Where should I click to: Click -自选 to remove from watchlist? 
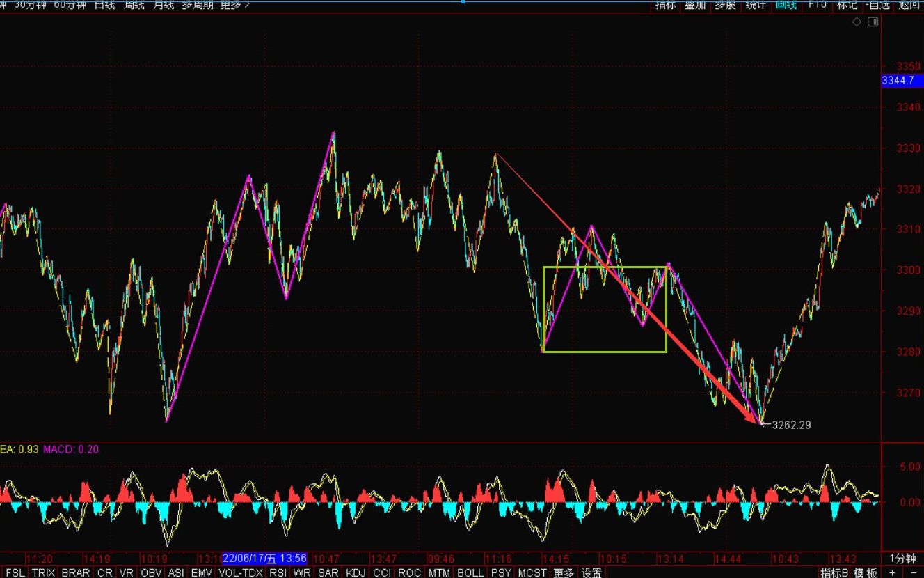[877, 4]
